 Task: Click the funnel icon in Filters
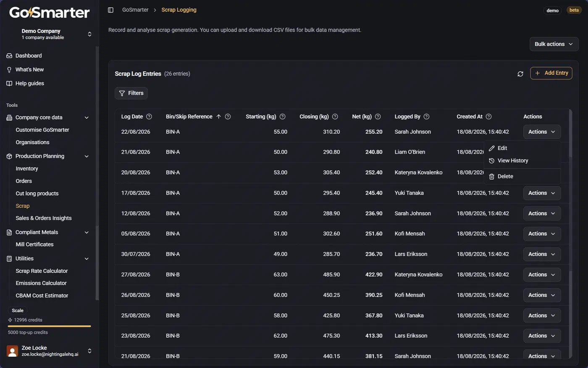point(122,93)
